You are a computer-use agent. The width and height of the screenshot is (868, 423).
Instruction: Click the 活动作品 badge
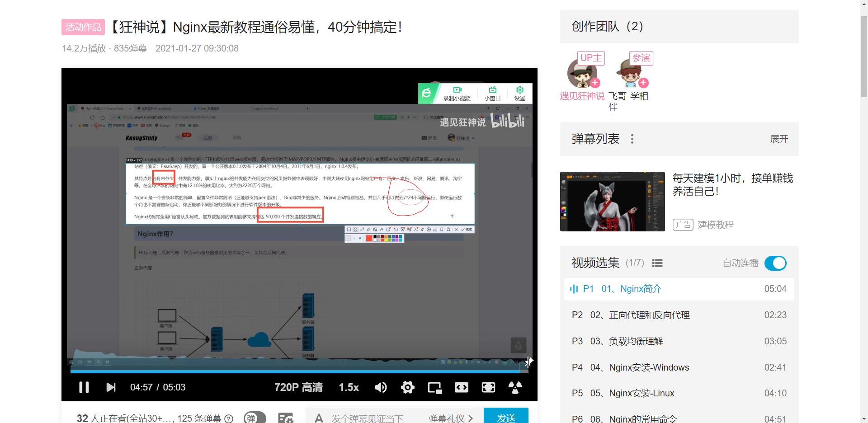(x=83, y=27)
